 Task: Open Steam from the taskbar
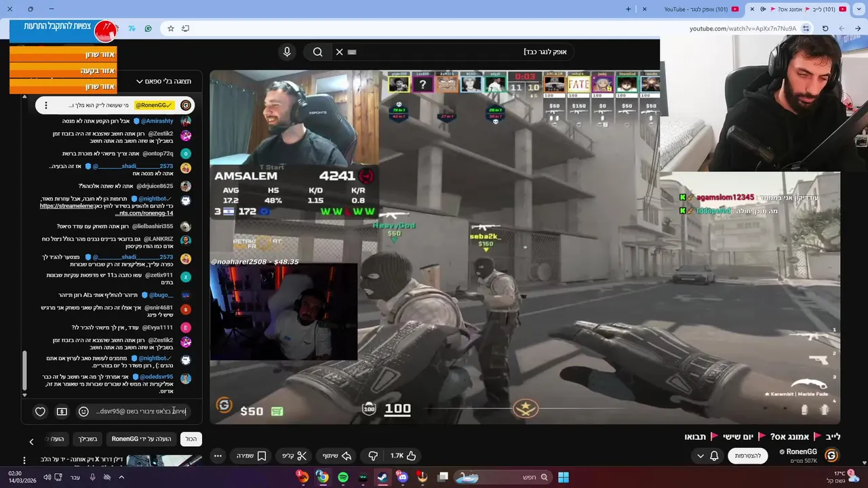(382, 477)
